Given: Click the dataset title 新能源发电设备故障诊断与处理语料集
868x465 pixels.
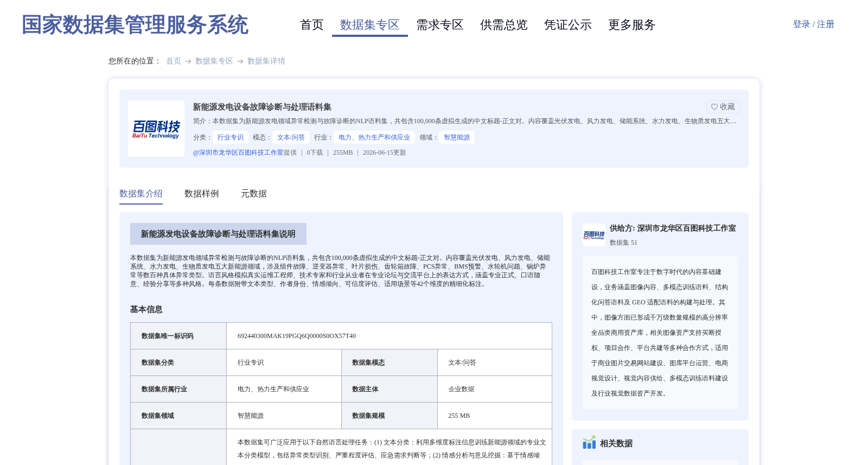Looking at the screenshot, I should pyautogui.click(x=262, y=107).
